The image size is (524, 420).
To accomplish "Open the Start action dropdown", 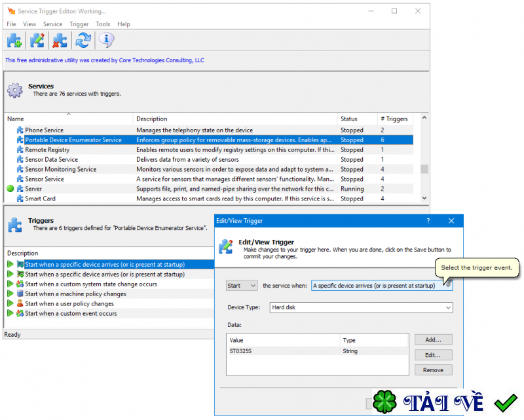I will (241, 286).
